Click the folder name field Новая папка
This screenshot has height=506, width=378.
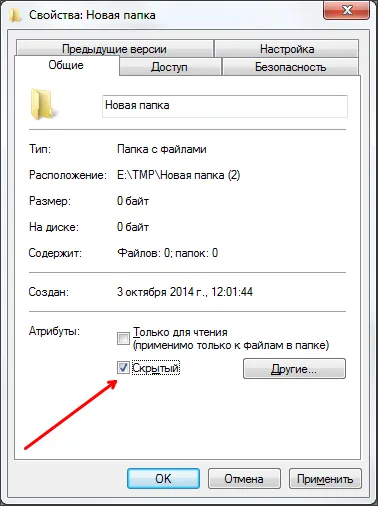[x=225, y=106]
